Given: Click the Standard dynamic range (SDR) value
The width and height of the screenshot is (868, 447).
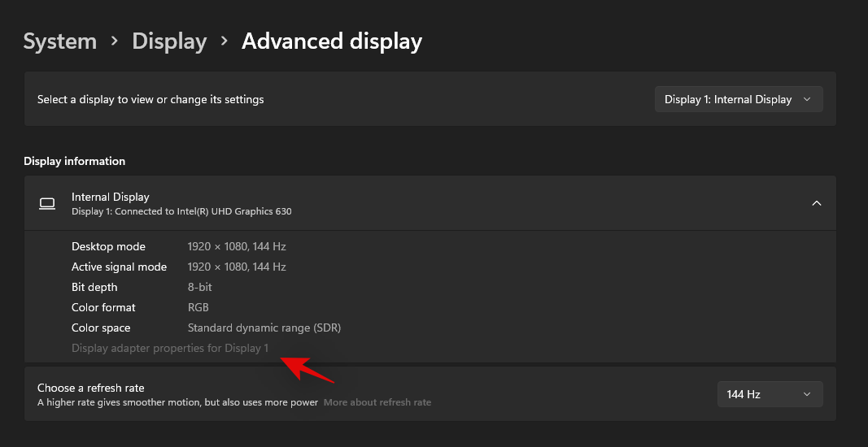Looking at the screenshot, I should point(264,328).
